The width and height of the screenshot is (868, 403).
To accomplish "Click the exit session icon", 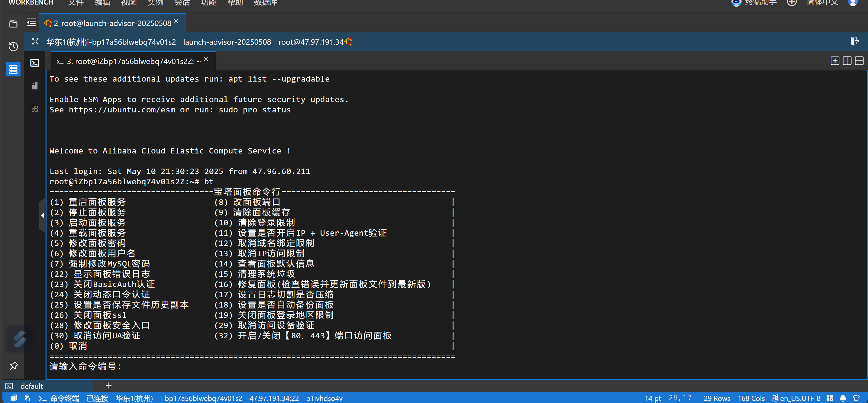I will pyautogui.click(x=854, y=41).
